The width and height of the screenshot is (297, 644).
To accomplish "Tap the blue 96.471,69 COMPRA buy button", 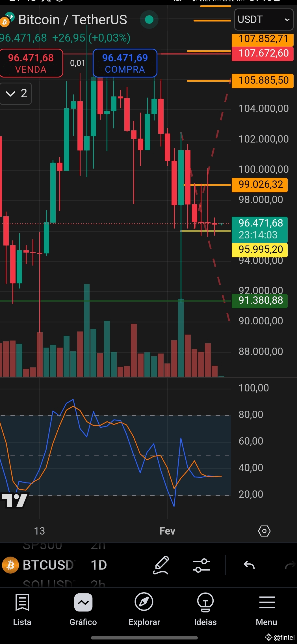I will (x=125, y=63).
